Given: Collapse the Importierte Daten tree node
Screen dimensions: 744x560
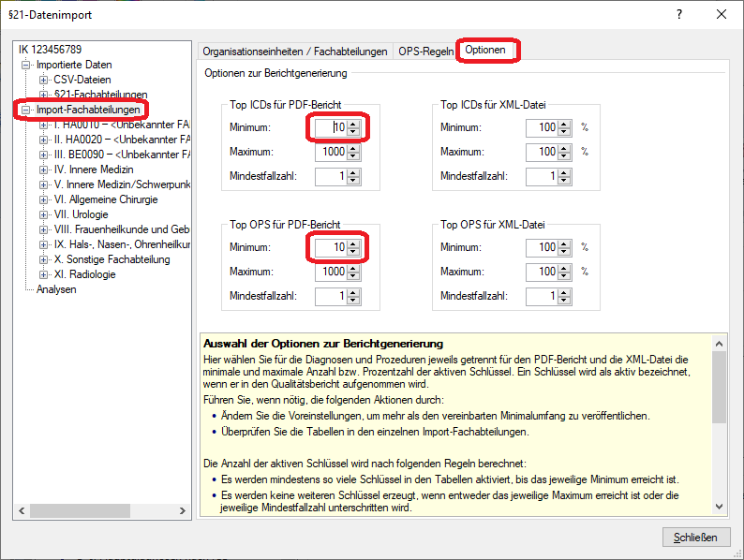Looking at the screenshot, I should (x=25, y=65).
